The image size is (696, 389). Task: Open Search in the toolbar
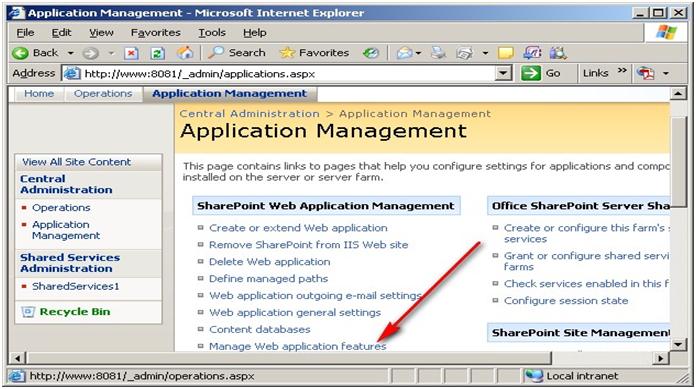(237, 53)
